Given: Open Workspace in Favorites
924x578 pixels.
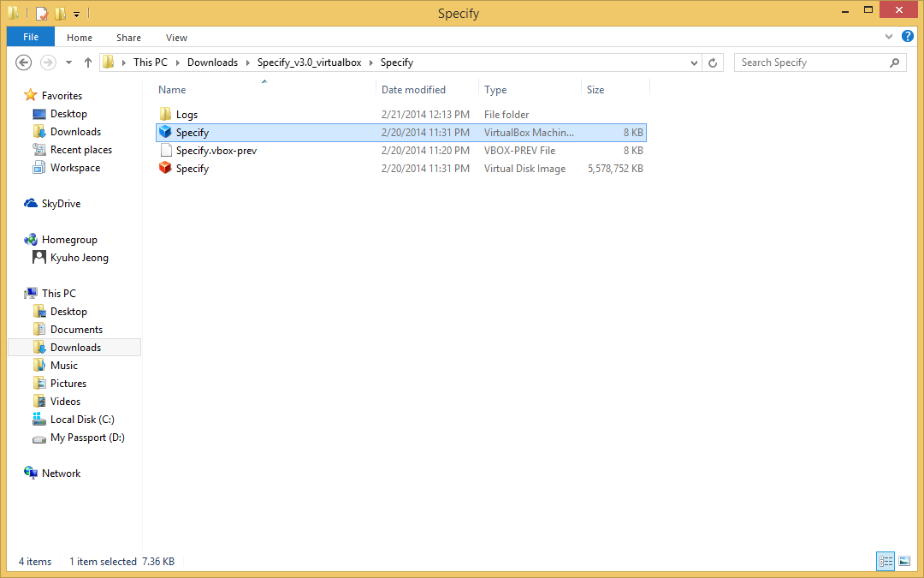Looking at the screenshot, I should 74,168.
